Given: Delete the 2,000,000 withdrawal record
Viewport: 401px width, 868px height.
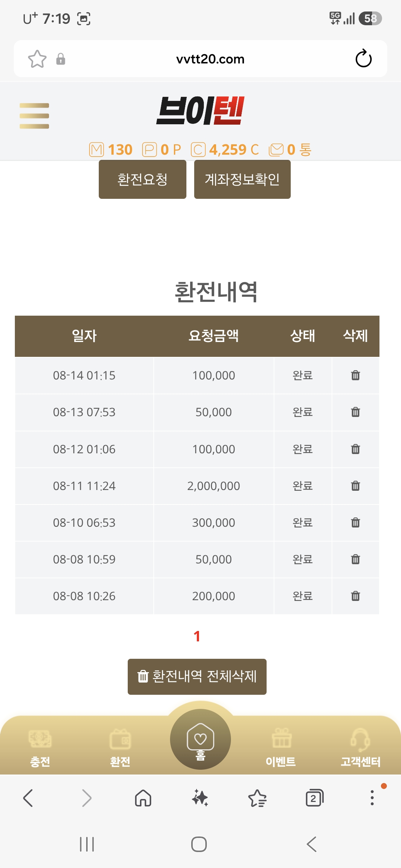Looking at the screenshot, I should point(355,486).
